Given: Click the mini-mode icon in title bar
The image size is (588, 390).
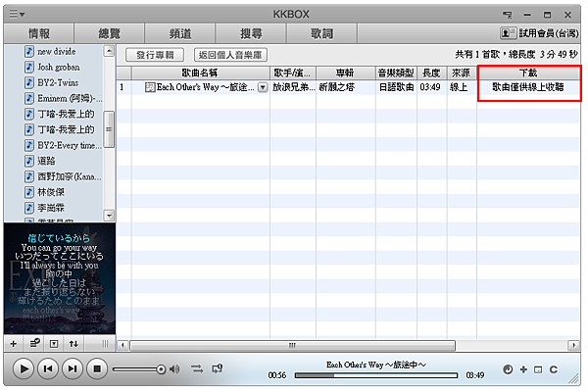Looking at the screenshot, I should click(x=507, y=15).
